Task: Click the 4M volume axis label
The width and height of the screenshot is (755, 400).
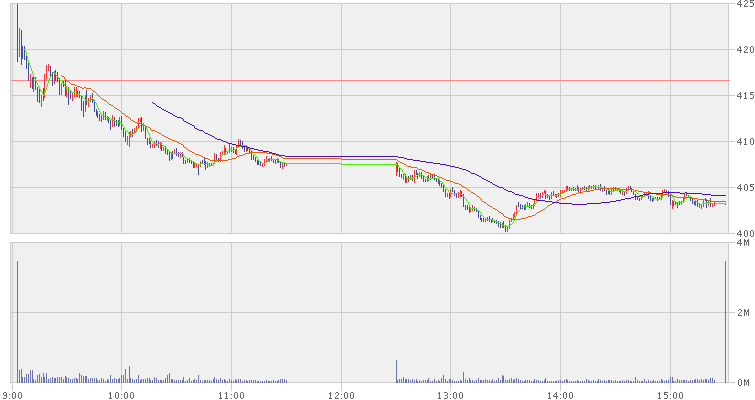Action: click(744, 244)
